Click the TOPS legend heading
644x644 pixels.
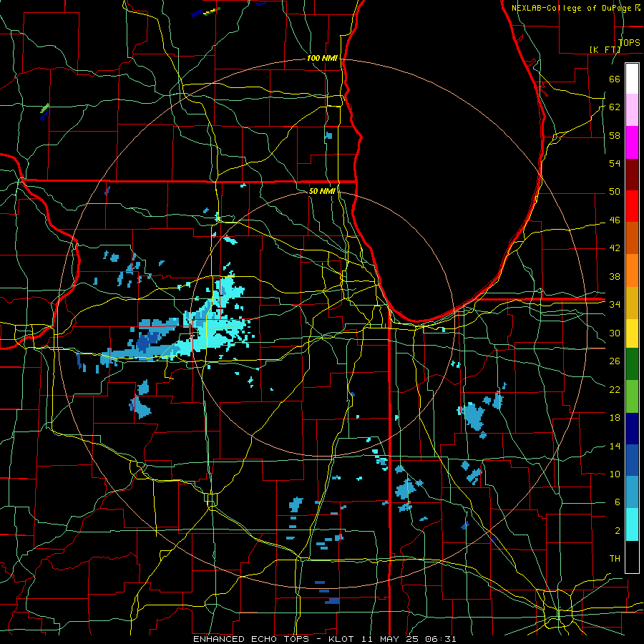coord(629,43)
